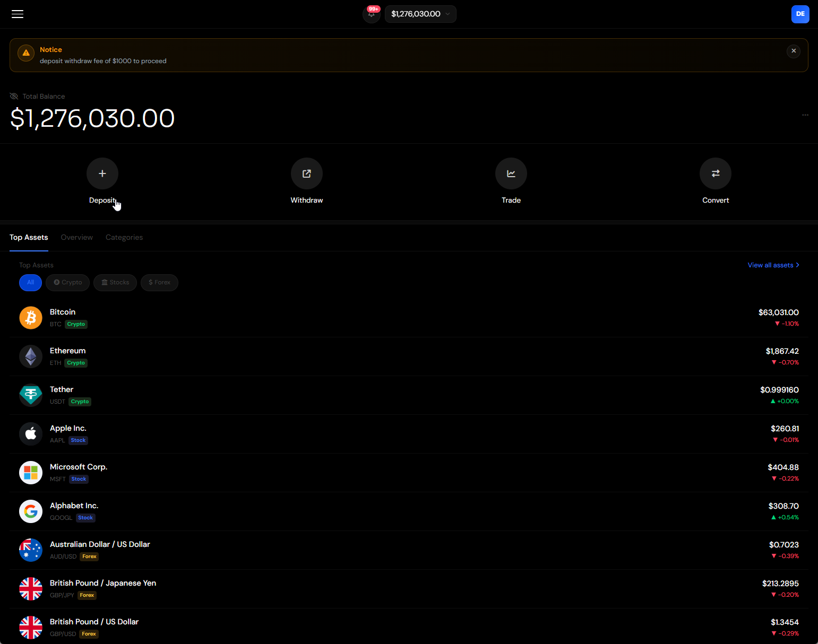Click the View all assets link
The image size is (818, 644).
773,265
